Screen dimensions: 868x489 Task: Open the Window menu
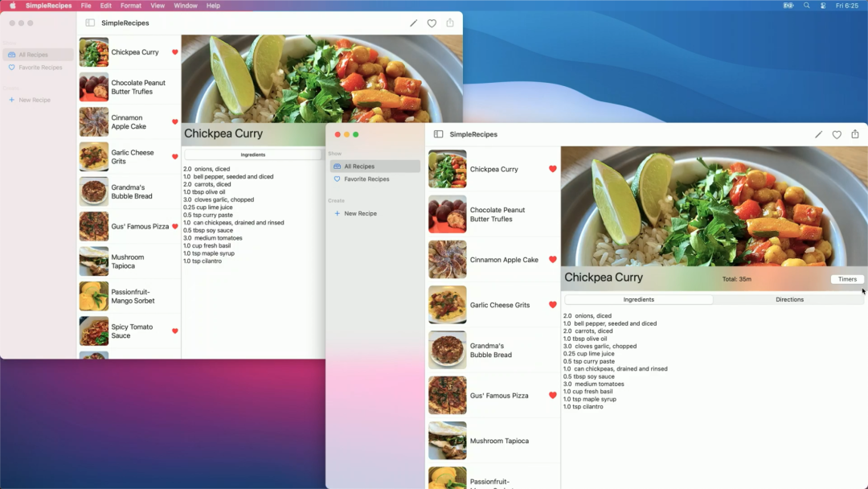(186, 6)
